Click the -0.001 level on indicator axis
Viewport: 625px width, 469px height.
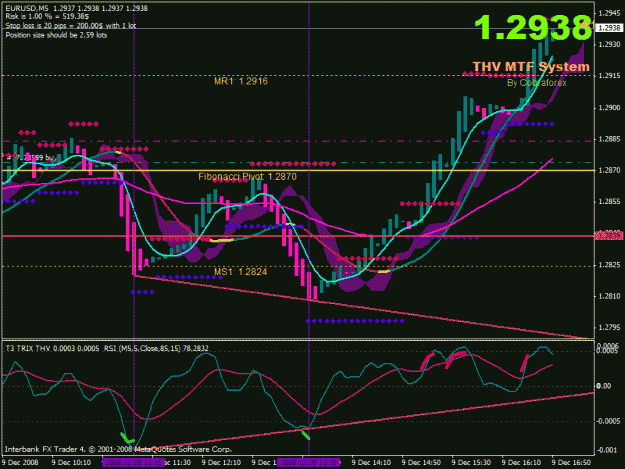coord(607,450)
